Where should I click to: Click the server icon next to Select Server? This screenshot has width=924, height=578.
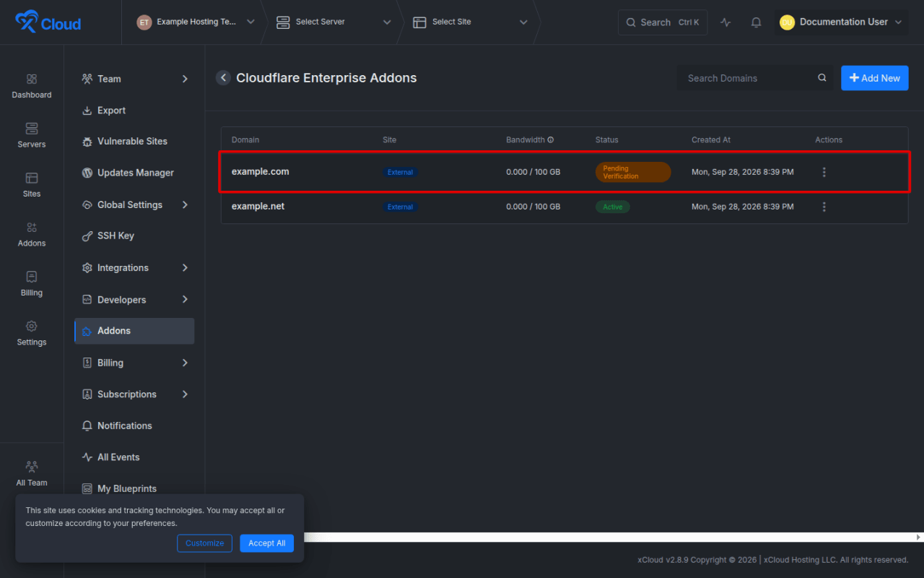click(283, 22)
